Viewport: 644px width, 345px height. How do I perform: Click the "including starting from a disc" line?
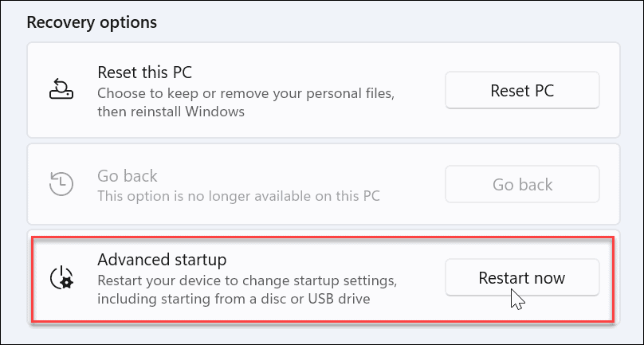(x=235, y=299)
